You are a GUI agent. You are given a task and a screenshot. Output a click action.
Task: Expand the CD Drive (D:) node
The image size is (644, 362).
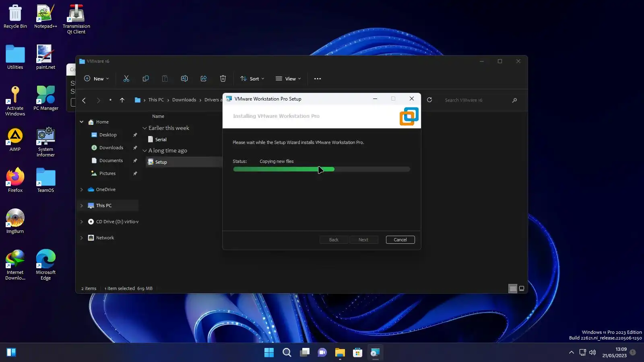click(x=82, y=222)
